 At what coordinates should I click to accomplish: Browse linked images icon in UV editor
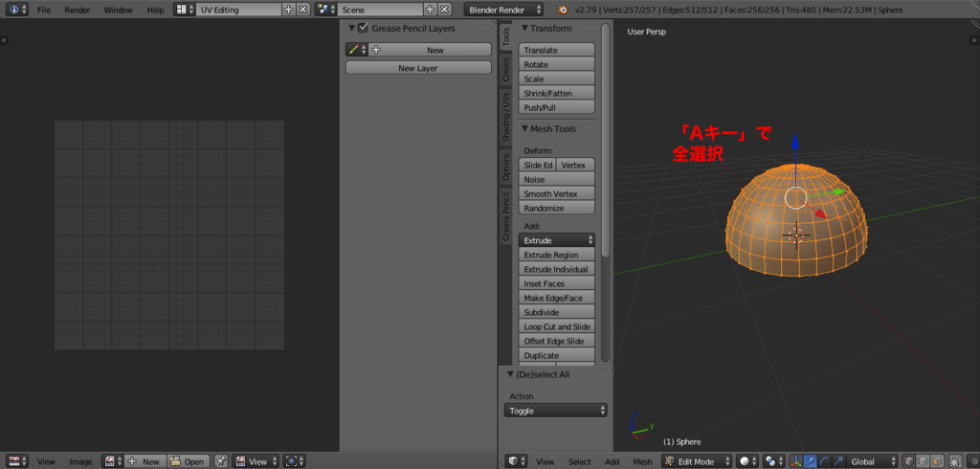click(113, 461)
